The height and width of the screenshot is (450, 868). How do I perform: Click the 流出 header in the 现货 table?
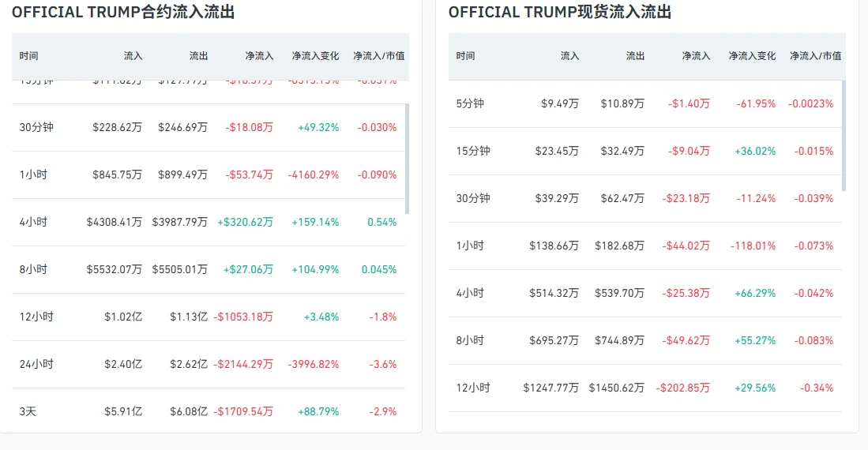[x=635, y=56]
